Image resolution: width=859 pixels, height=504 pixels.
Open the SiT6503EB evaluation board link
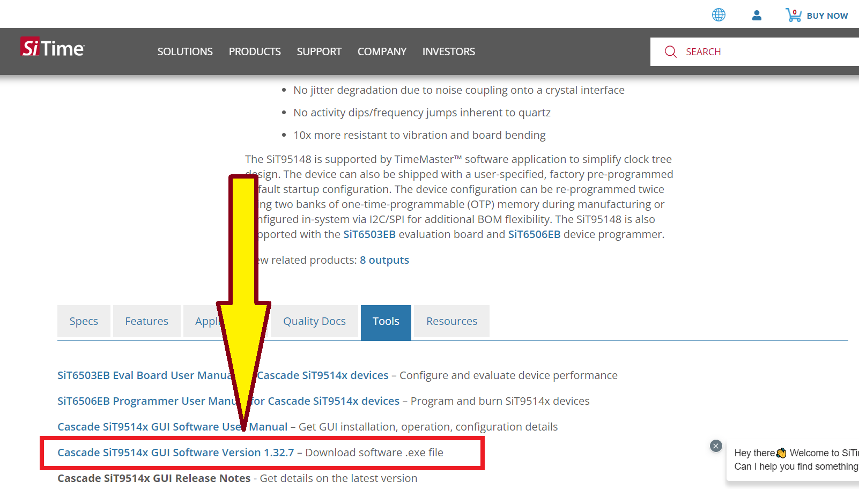coord(369,234)
